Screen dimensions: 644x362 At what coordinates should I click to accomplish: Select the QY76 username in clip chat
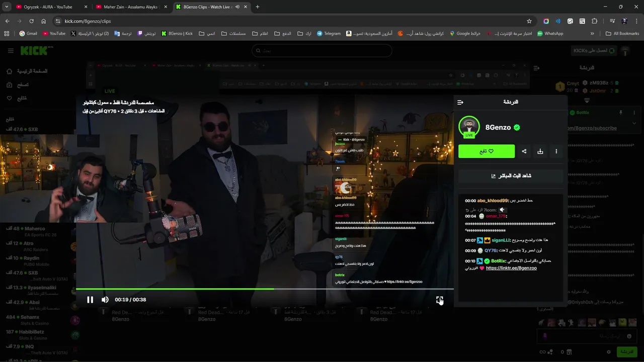point(491,250)
